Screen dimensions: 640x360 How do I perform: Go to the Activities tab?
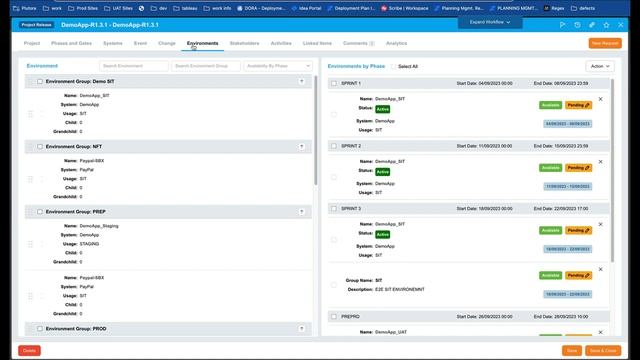click(281, 43)
